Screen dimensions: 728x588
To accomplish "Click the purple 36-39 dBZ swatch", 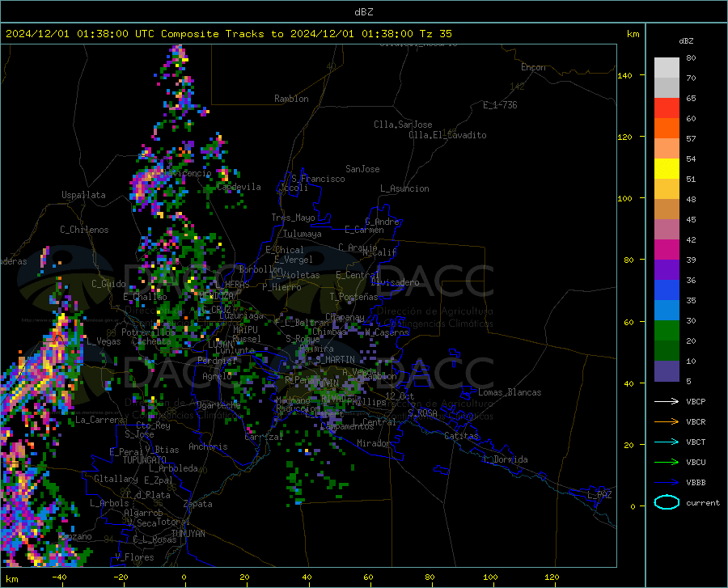I will point(667,270).
